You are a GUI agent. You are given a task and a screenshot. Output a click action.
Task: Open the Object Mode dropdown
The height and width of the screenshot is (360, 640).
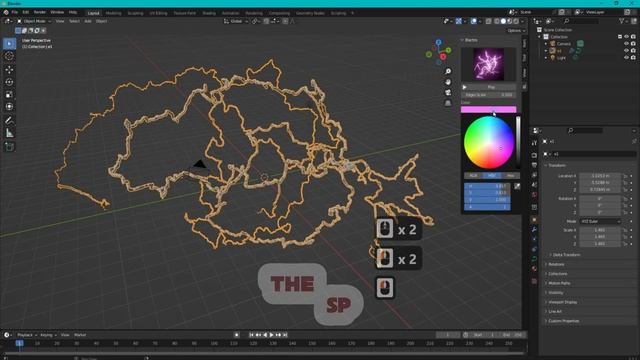click(x=34, y=21)
